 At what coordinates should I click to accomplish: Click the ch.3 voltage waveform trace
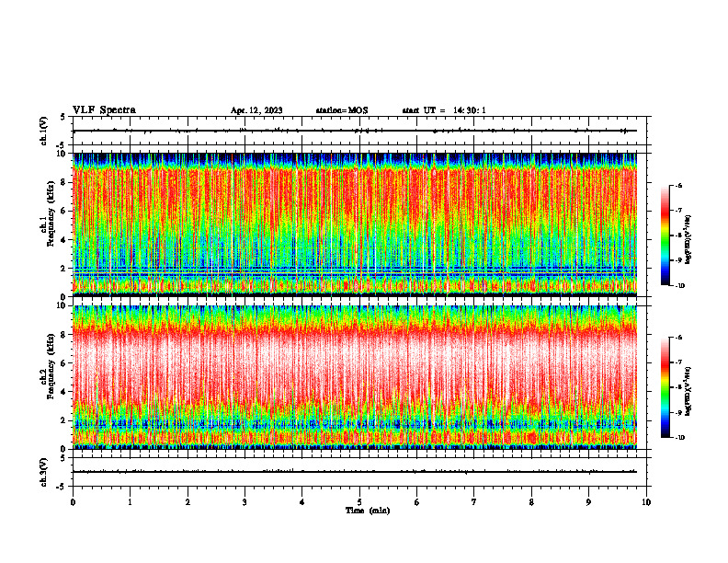[x=355, y=472]
